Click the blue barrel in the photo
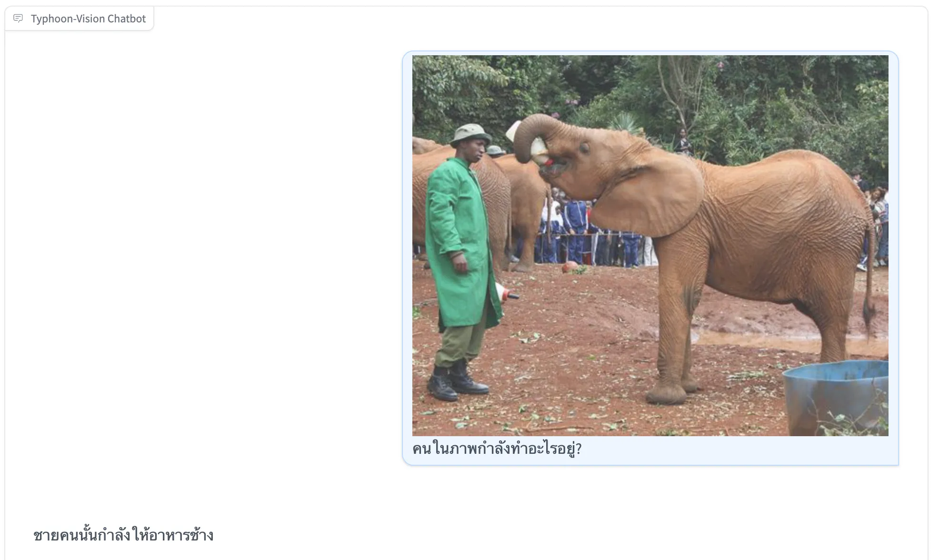This screenshot has height=560, width=939. pos(836,398)
